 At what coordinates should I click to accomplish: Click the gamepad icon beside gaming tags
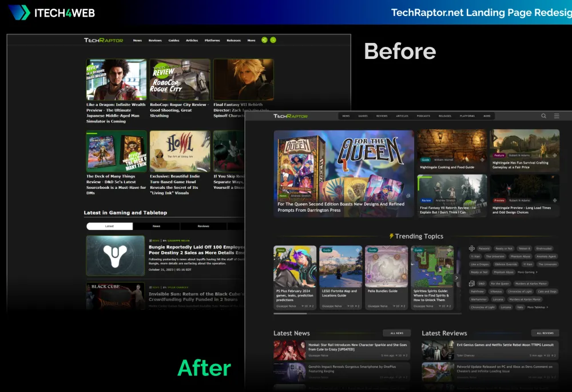click(x=471, y=249)
